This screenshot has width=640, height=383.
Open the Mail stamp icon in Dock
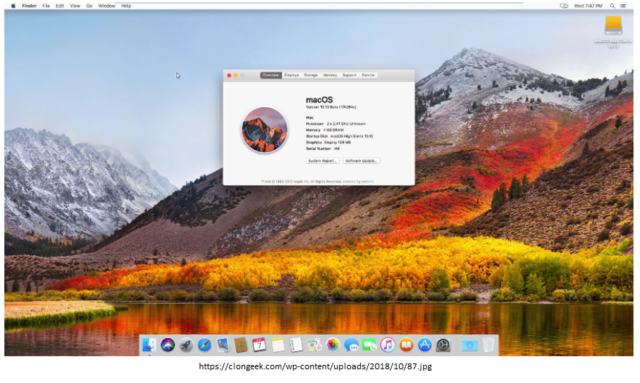coord(222,345)
